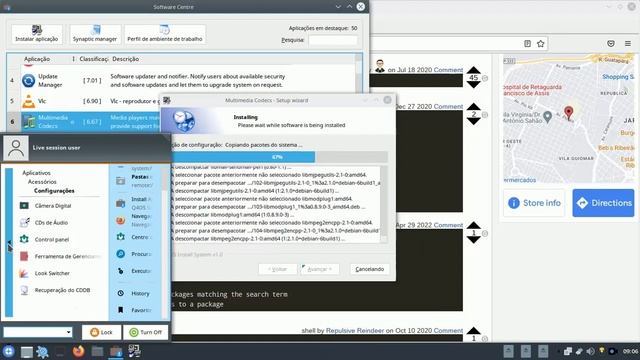Open the Install Q4OS entry in menu sidebar

tap(135, 203)
